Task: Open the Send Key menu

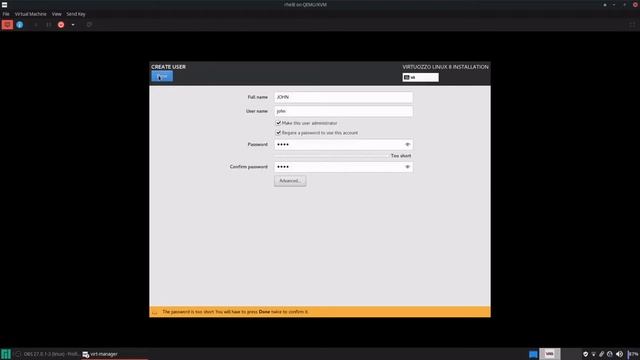Action: pos(76,14)
